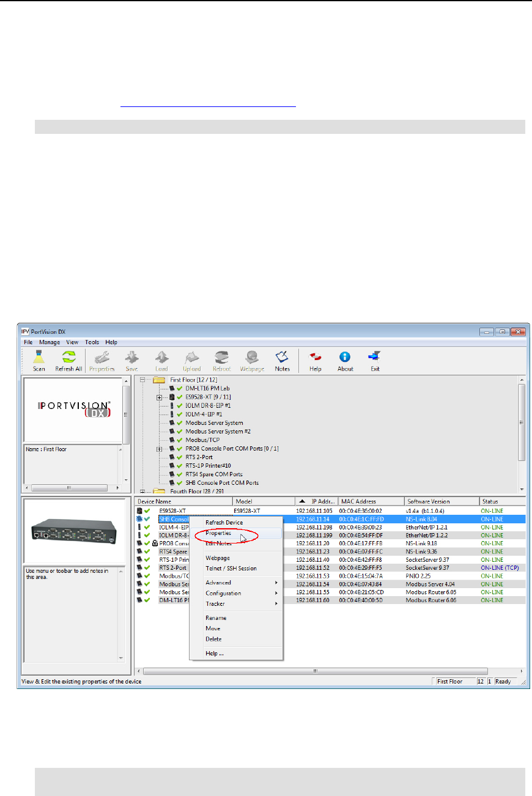Click the Refresh All toolbar icon
The height and width of the screenshot is (796, 532).
pyautogui.click(x=69, y=357)
